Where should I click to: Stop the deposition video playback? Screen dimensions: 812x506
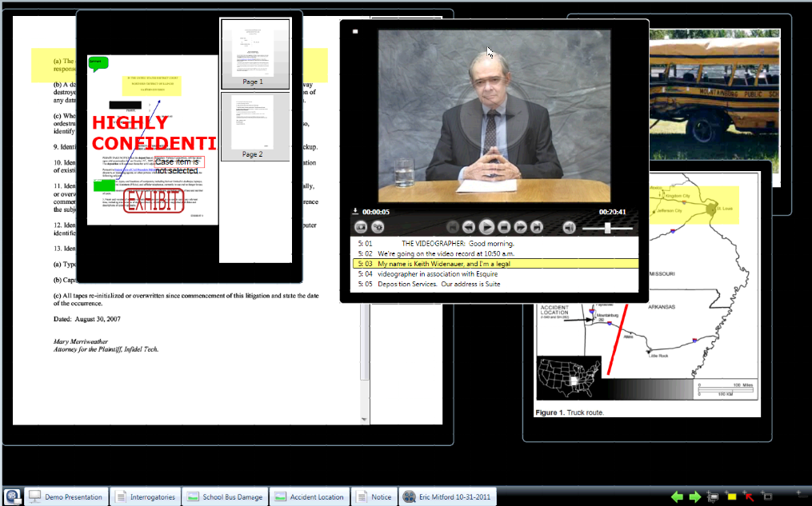pyautogui.click(x=503, y=226)
